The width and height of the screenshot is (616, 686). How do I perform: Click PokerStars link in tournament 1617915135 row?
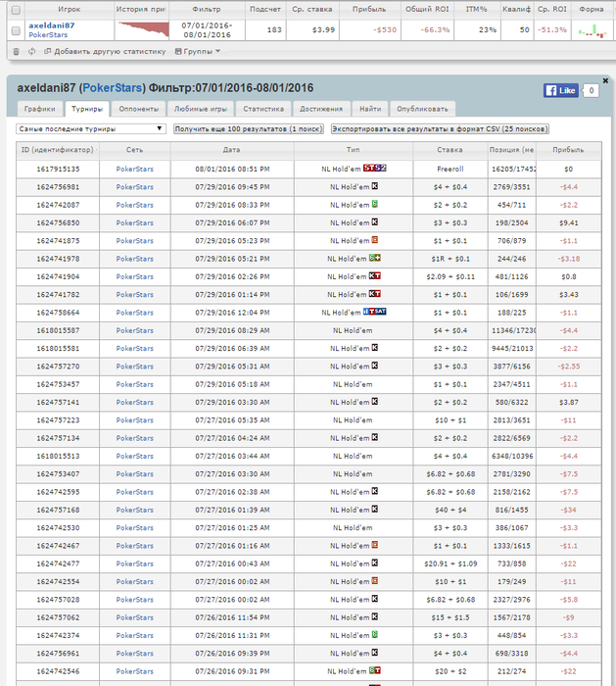click(134, 169)
